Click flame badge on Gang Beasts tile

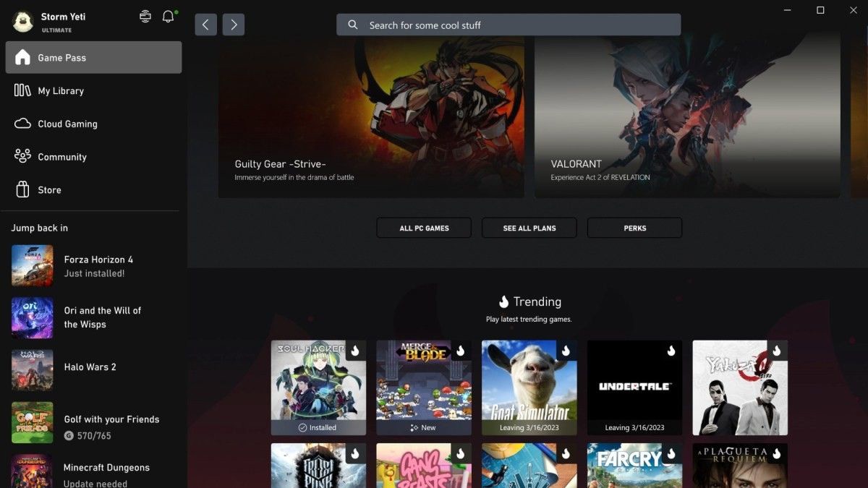[461, 454]
